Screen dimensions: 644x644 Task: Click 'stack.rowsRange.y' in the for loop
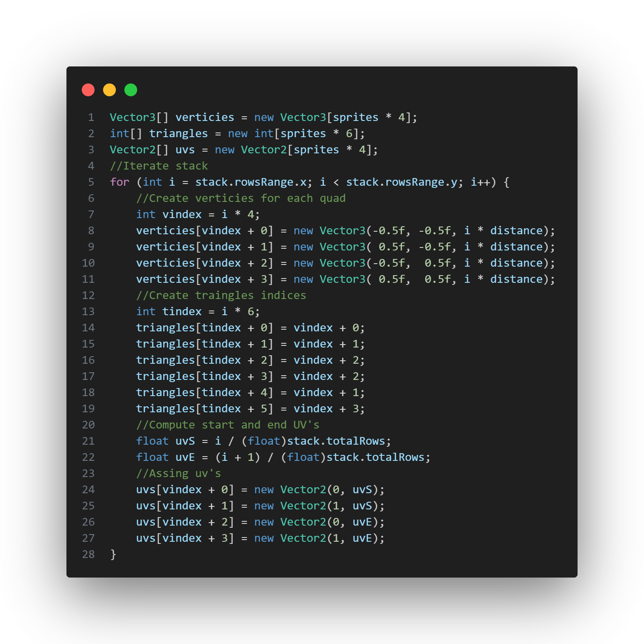(x=402, y=182)
